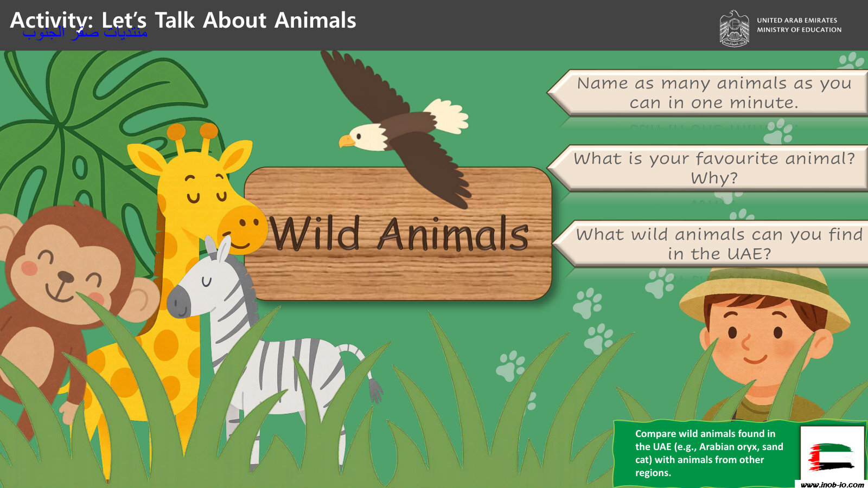Click the UAE Ministry of Education emblem

click(x=734, y=28)
